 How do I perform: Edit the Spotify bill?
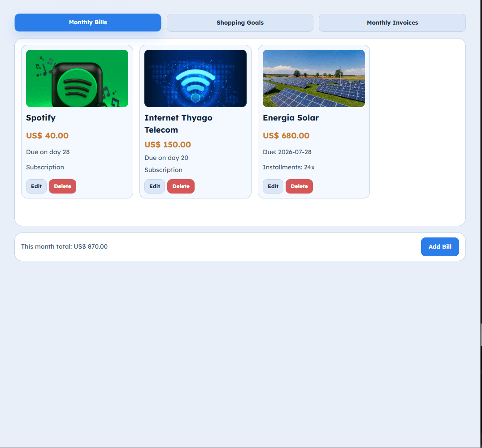click(x=36, y=186)
